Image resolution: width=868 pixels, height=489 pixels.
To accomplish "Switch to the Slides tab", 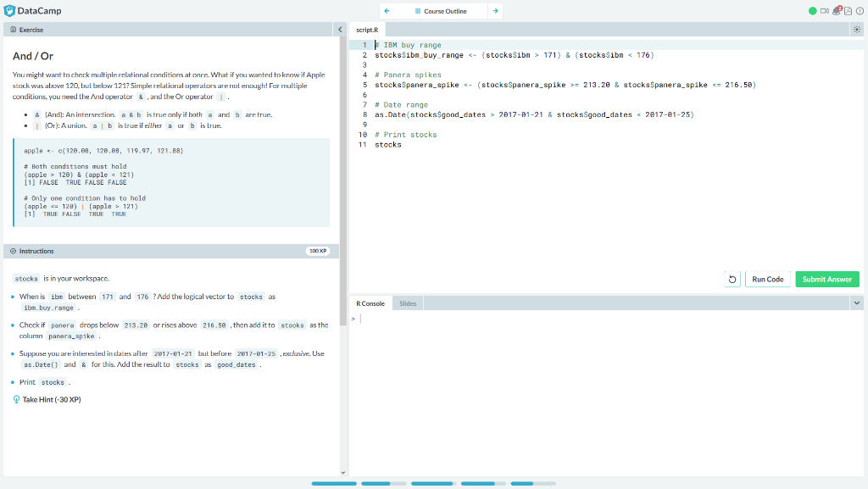I will tap(408, 302).
